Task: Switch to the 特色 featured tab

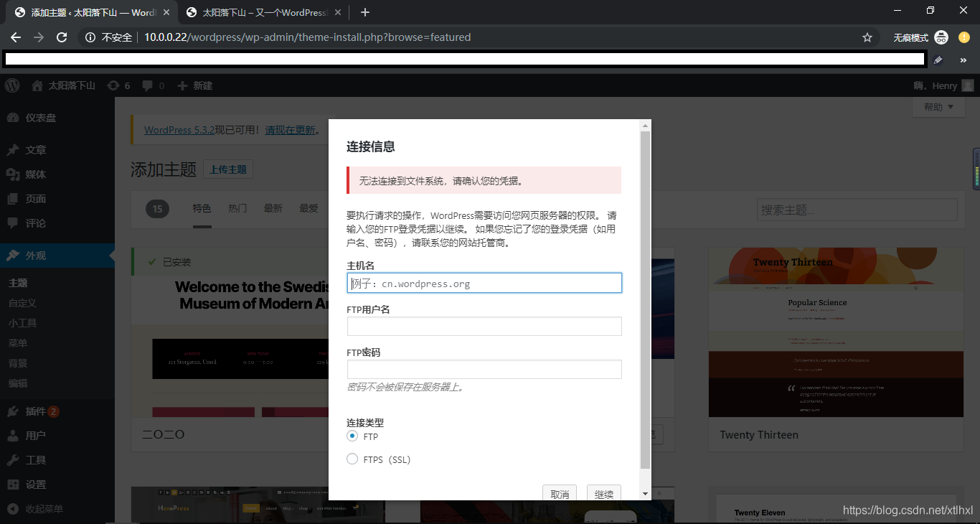Action: point(202,208)
